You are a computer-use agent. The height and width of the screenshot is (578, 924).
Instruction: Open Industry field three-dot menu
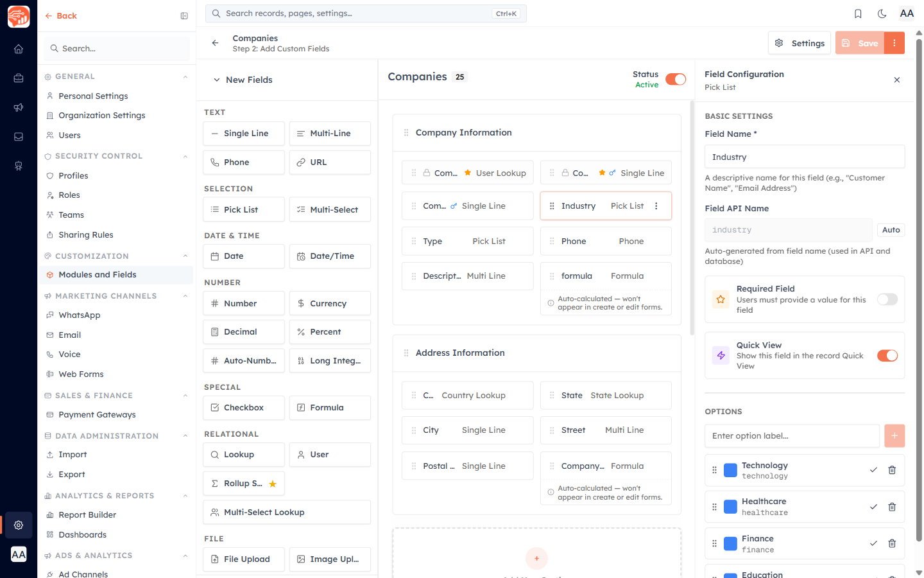pyautogui.click(x=656, y=206)
